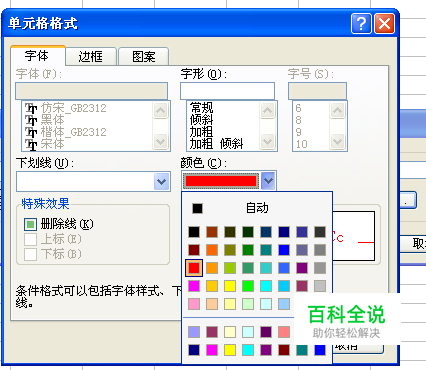
Task: Toggle the 下标 checkbox
Action: [x=30, y=254]
